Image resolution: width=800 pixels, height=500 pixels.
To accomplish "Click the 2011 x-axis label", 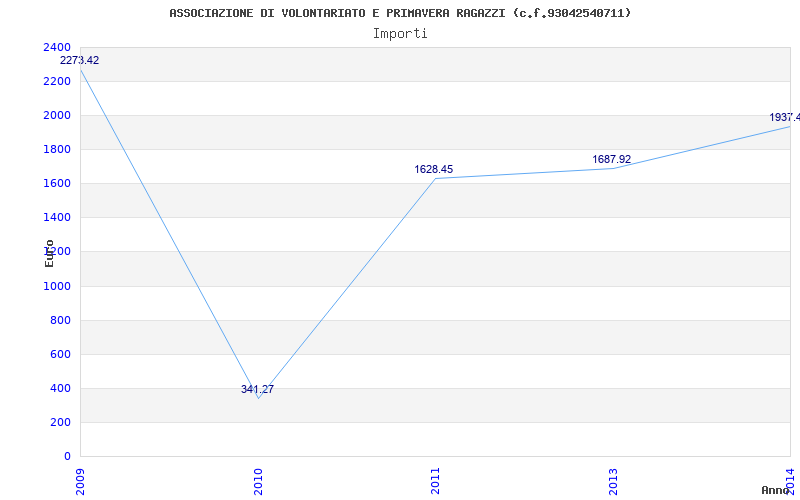I will tap(435, 482).
